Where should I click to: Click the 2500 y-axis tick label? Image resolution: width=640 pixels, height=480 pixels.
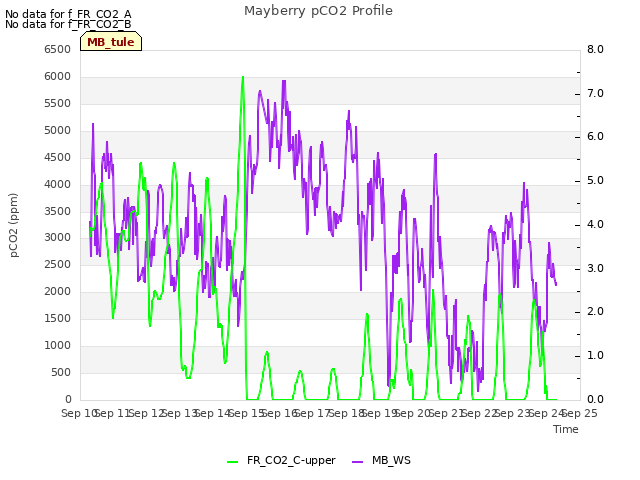click(x=58, y=264)
